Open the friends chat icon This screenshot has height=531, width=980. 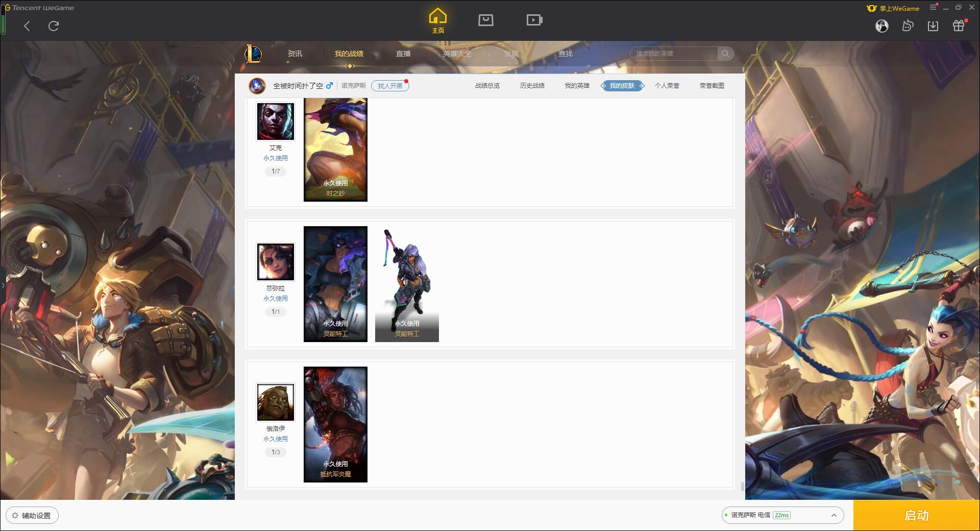click(x=908, y=26)
